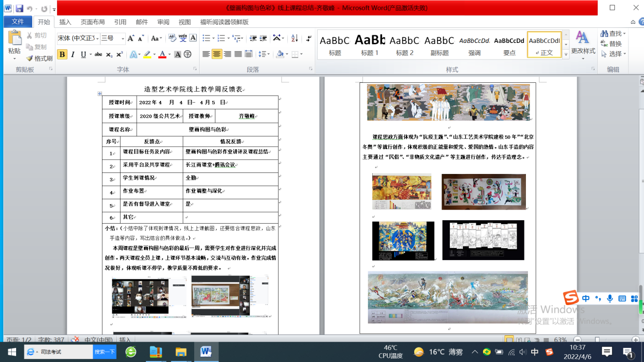Screen dimensions: 644x362
Task: Increase paragraph indent
Action: pyautogui.click(x=263, y=38)
